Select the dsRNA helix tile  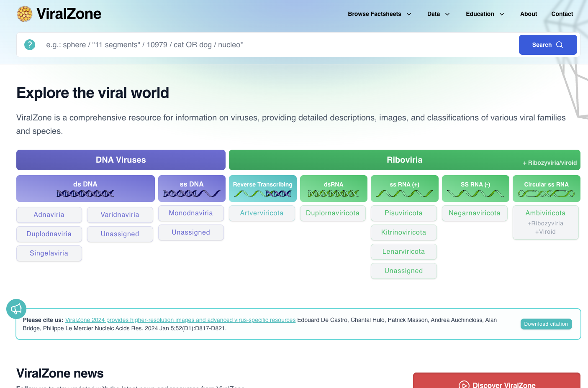point(334,189)
